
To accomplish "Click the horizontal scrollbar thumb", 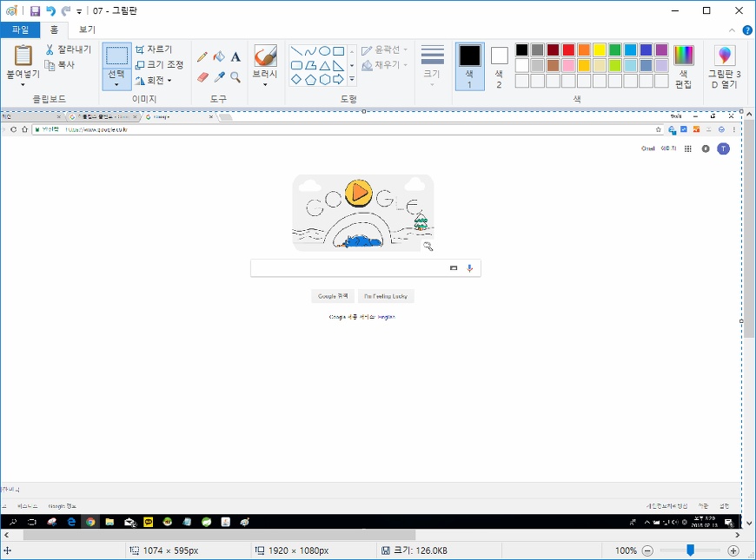I will [219, 535].
